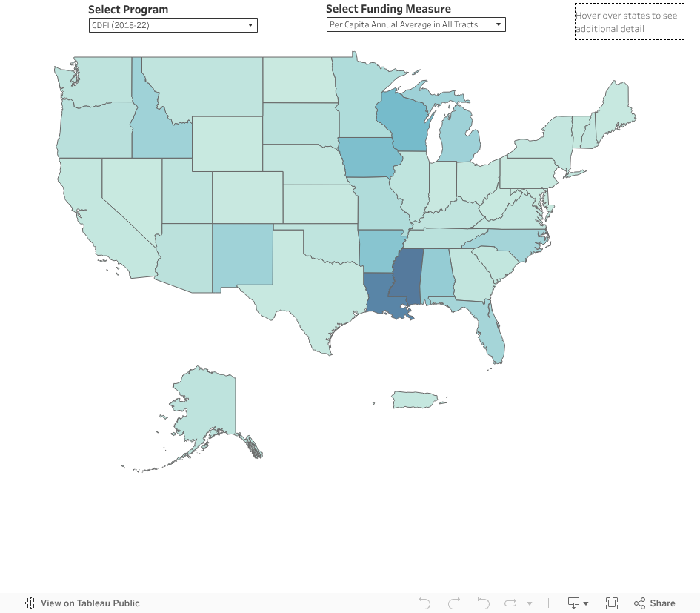Click the Tableau logo icon
The width and height of the screenshot is (700, 613).
tap(30, 603)
